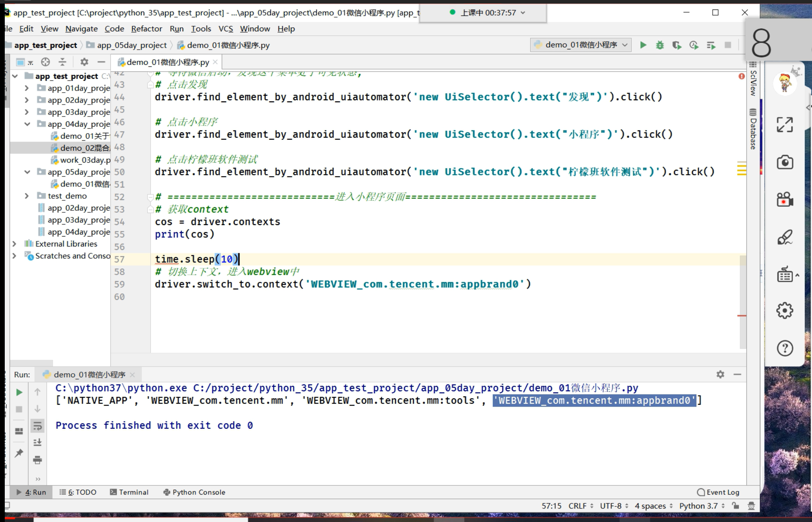Toggle scroll to end in Run panel
This screenshot has width=812, height=522.
(37, 443)
